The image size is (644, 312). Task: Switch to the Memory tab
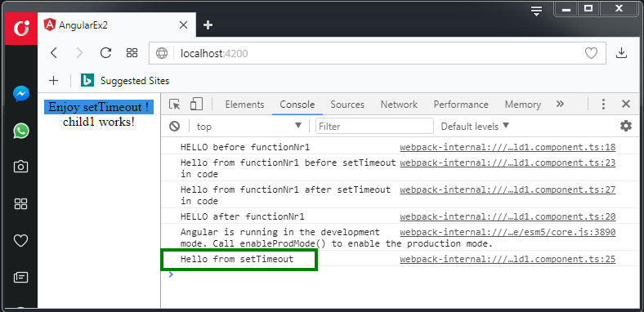pos(522,105)
